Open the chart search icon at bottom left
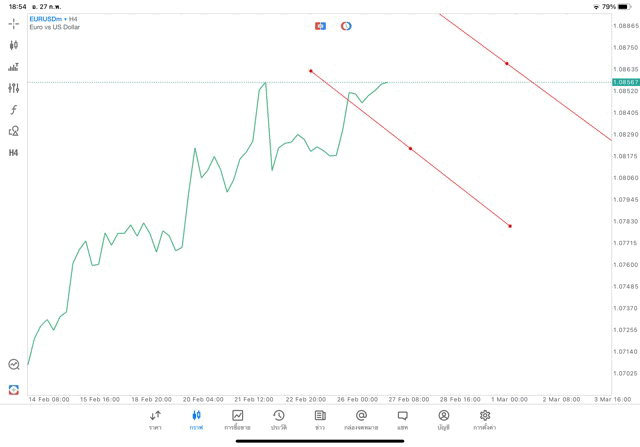The width and height of the screenshot is (640, 447). click(x=13, y=365)
